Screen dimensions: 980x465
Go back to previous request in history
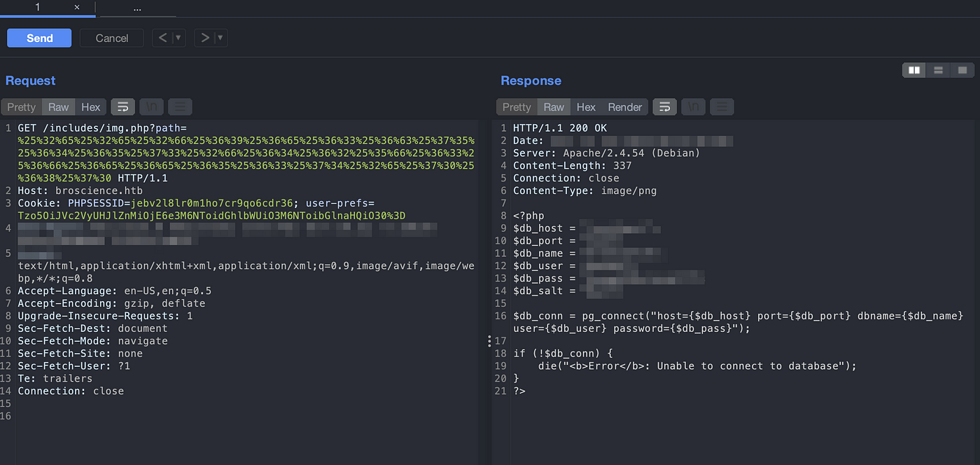[162, 38]
